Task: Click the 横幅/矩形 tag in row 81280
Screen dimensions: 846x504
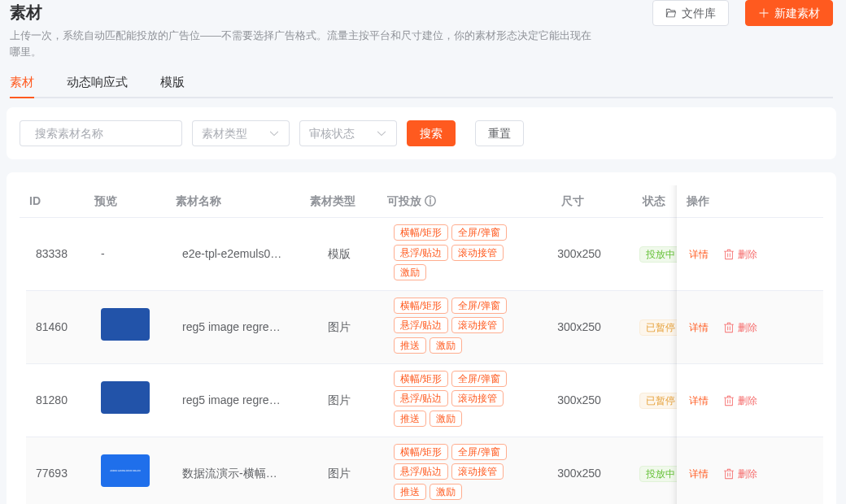Action: 421,379
